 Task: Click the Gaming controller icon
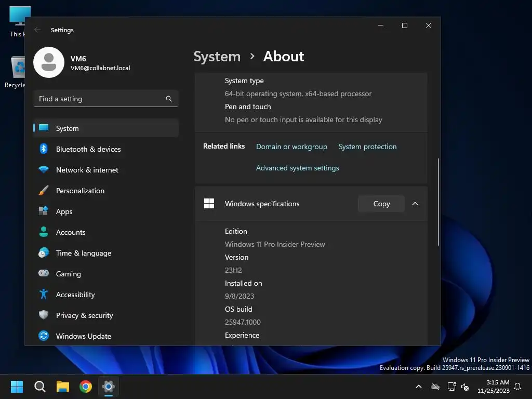pyautogui.click(x=44, y=273)
